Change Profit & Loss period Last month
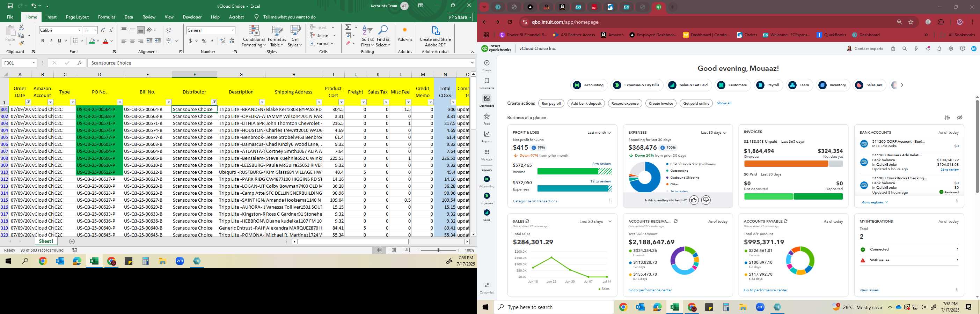Image resolution: width=980 pixels, height=314 pixels. [599, 133]
